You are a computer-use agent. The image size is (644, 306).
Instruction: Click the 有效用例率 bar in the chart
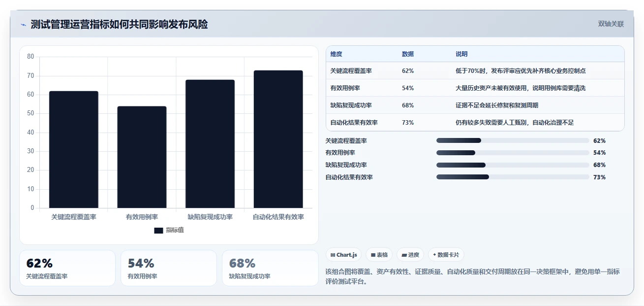[x=142, y=157]
